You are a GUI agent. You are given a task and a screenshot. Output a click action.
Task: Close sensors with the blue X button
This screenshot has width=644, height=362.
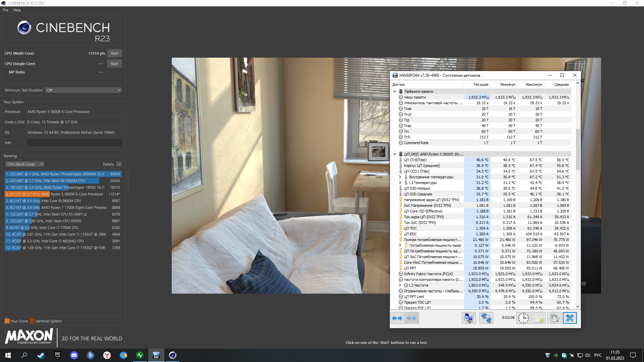pyautogui.click(x=570, y=318)
